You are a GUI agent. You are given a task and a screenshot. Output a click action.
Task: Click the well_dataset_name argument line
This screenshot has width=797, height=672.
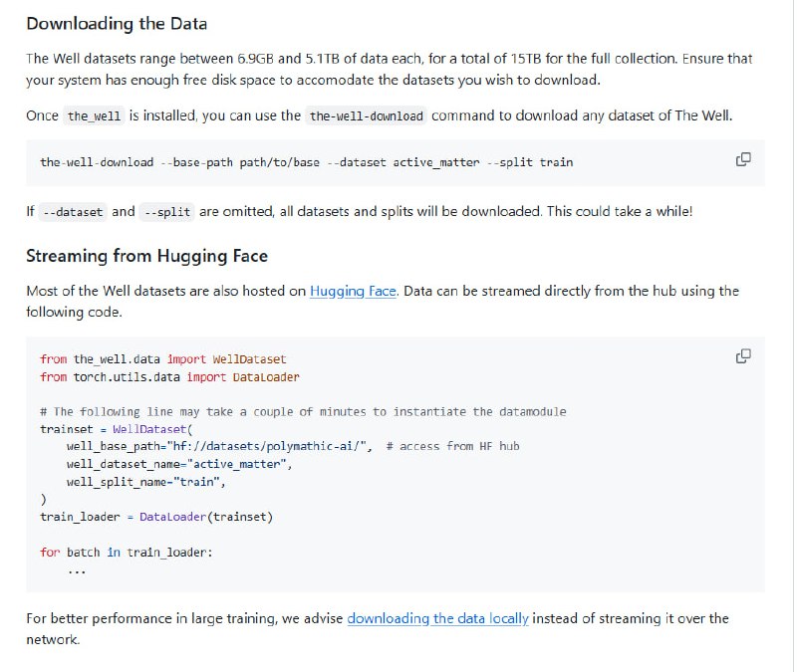pyautogui.click(x=179, y=464)
